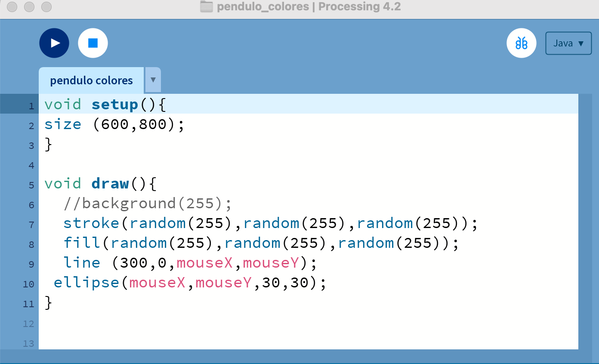
Task: Click the draw function name
Action: pyautogui.click(x=110, y=184)
